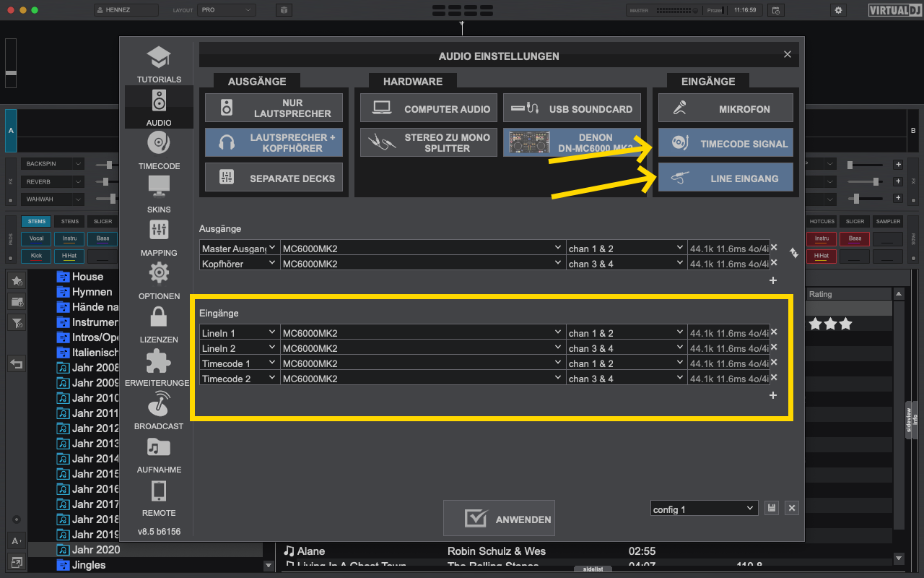
Task: Open the LineIn 1 input type dropdown
Action: point(240,332)
